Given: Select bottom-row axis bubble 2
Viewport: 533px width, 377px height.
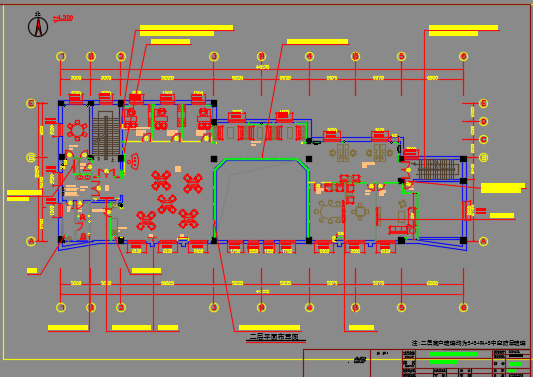Looking at the screenshot, I should coord(121,308).
